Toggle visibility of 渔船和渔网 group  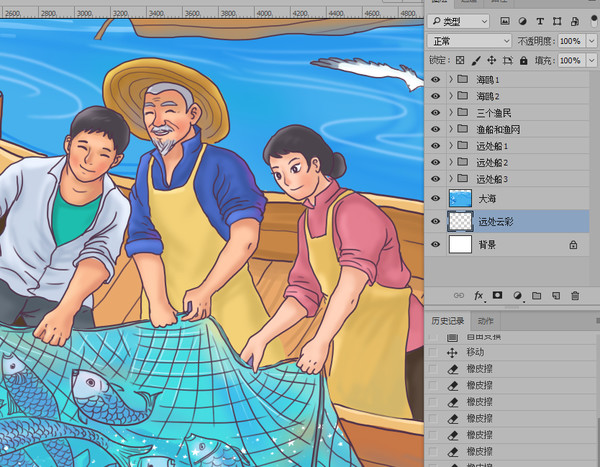435,129
